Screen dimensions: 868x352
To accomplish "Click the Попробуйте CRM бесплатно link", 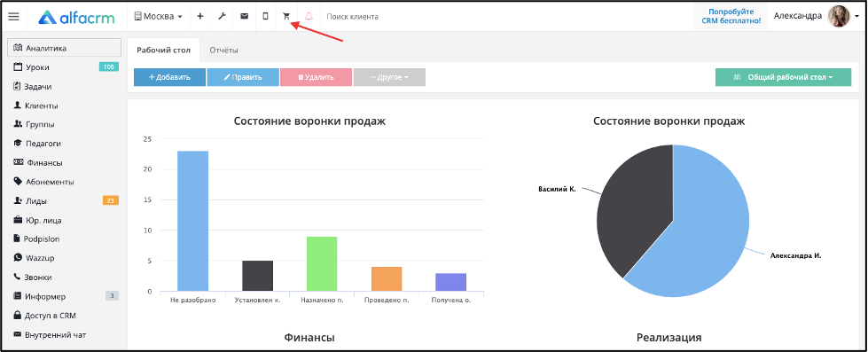I will coord(731,16).
